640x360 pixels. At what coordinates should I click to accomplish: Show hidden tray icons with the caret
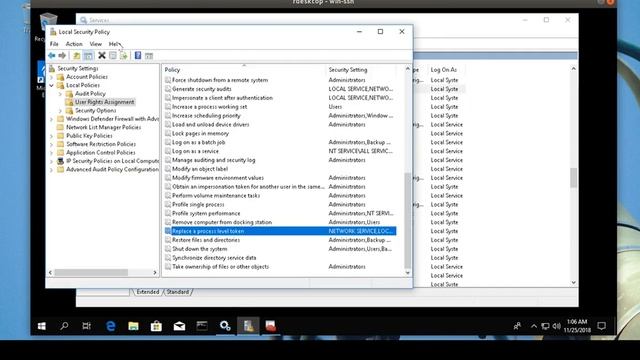click(x=533, y=326)
